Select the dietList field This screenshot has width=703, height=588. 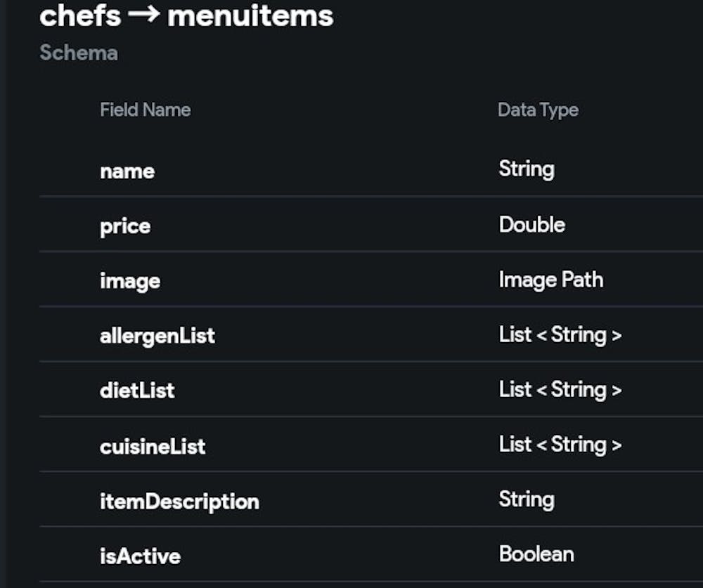137,391
